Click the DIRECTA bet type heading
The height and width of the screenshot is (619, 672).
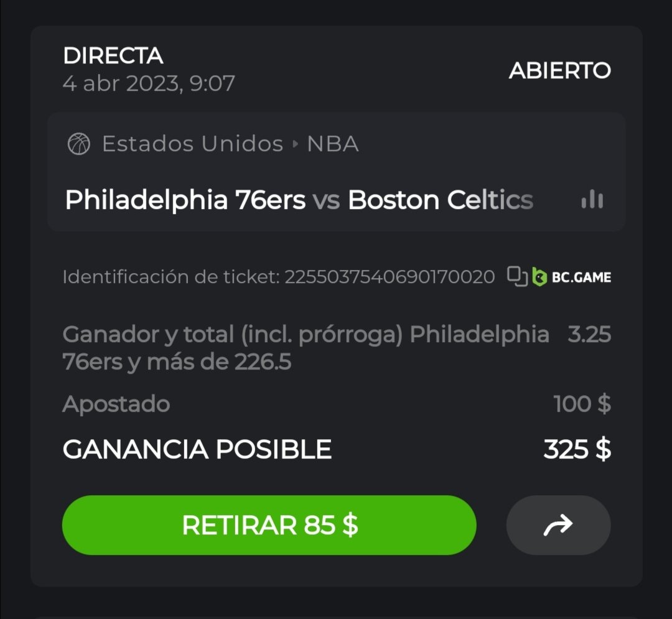click(113, 57)
